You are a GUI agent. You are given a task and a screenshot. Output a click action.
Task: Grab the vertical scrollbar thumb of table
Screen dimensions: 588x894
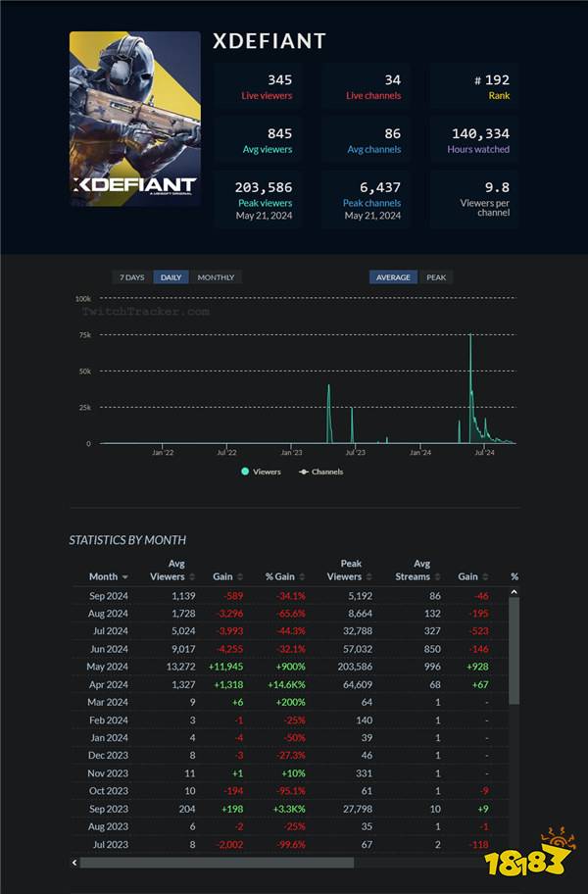coord(514,651)
